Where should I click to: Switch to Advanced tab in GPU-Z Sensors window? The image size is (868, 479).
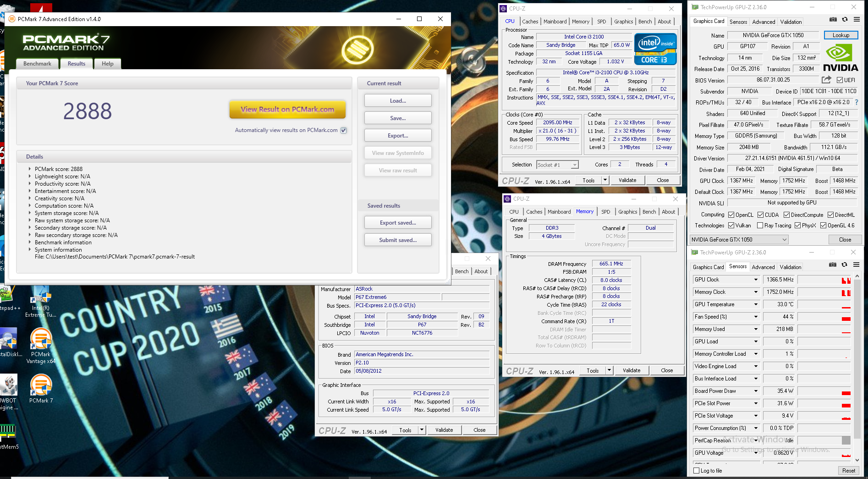click(x=764, y=267)
